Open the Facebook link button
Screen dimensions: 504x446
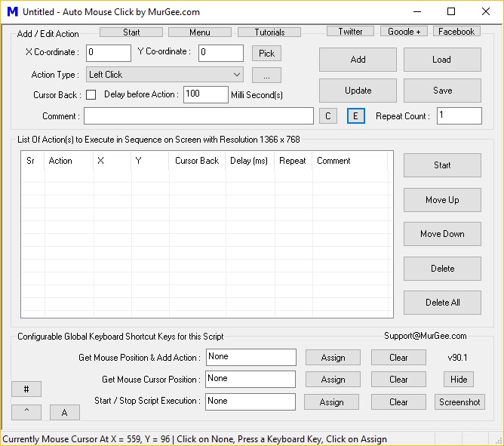coord(456,31)
